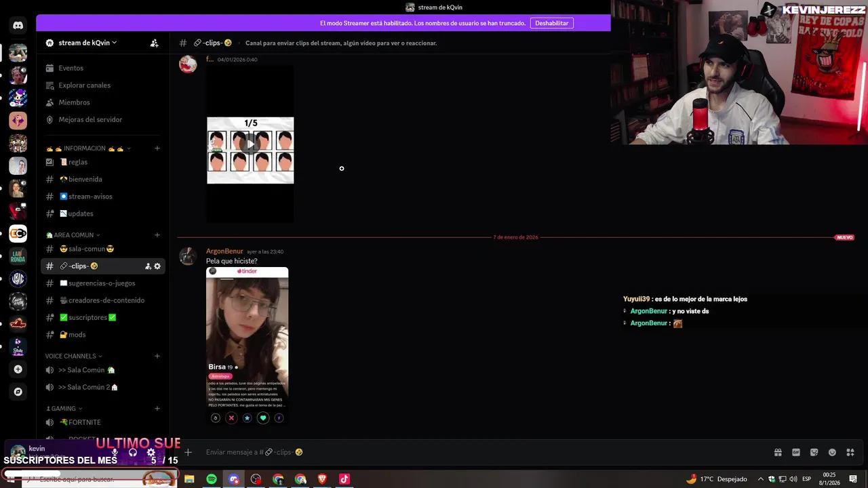Join the FORTNITE voice channel

[x=103, y=422]
